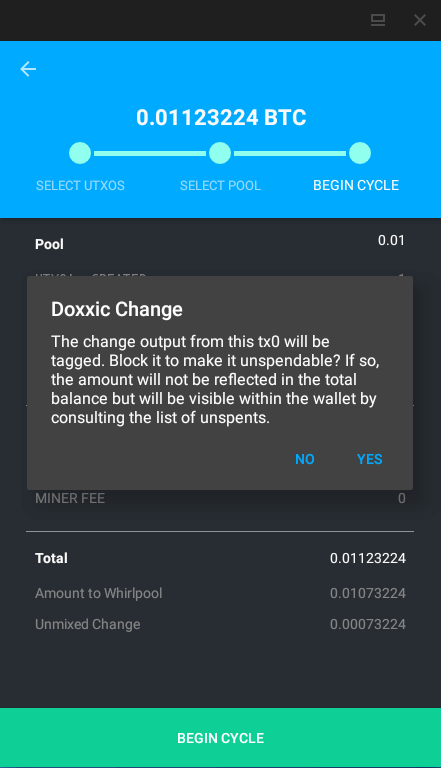Click the Doxxic Change dialog title
The height and width of the screenshot is (768, 441).
click(x=117, y=310)
